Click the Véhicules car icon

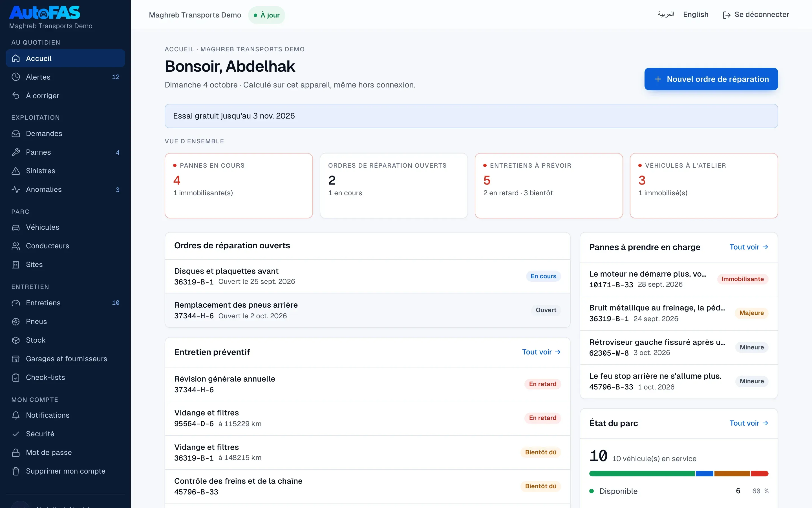pos(16,227)
